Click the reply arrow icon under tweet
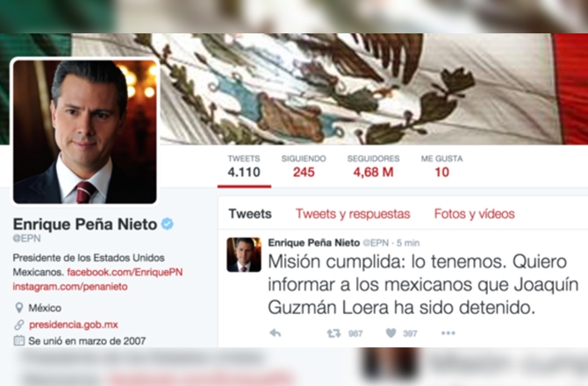Image resolution: width=588 pixels, height=386 pixels. pyautogui.click(x=276, y=332)
